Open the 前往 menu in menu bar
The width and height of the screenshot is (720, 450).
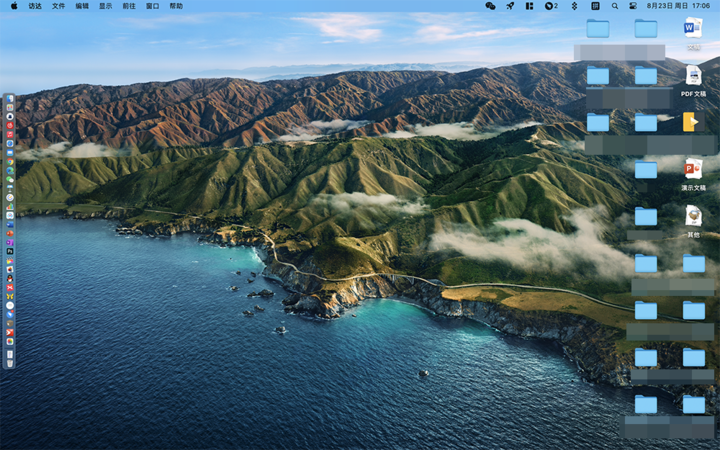[129, 6]
